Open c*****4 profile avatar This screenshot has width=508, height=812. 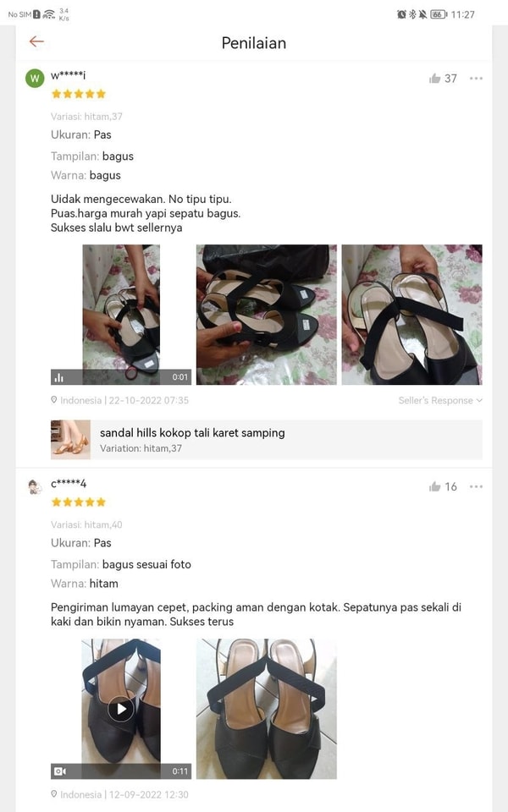pos(35,486)
